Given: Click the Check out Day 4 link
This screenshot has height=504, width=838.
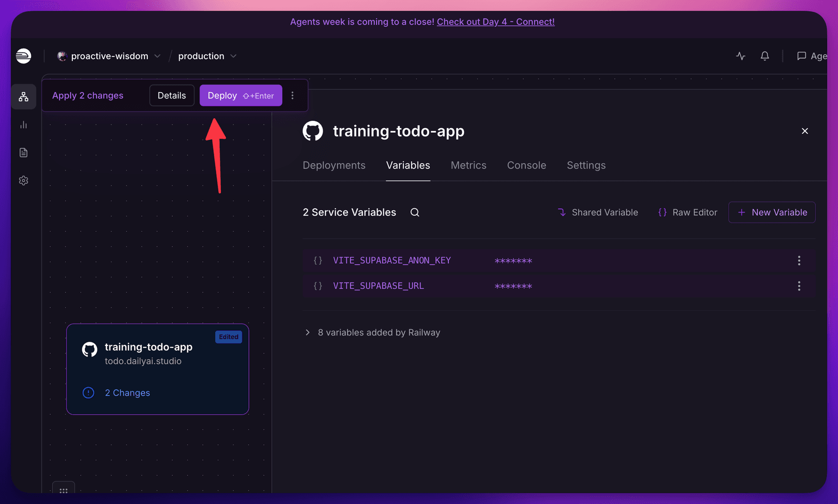Looking at the screenshot, I should [495, 22].
